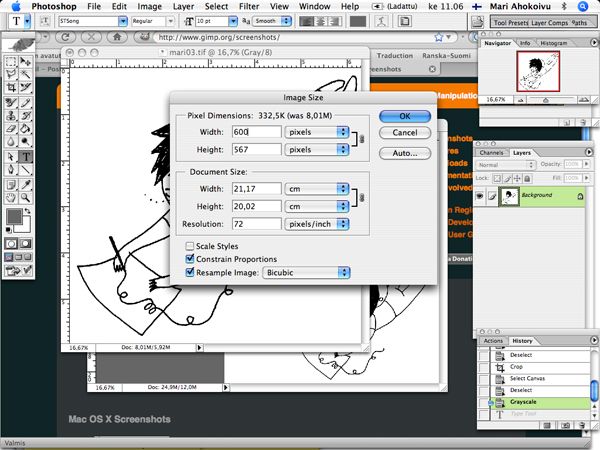Select the Blur tool
Viewport: 600px width, 450px height.
(11, 142)
